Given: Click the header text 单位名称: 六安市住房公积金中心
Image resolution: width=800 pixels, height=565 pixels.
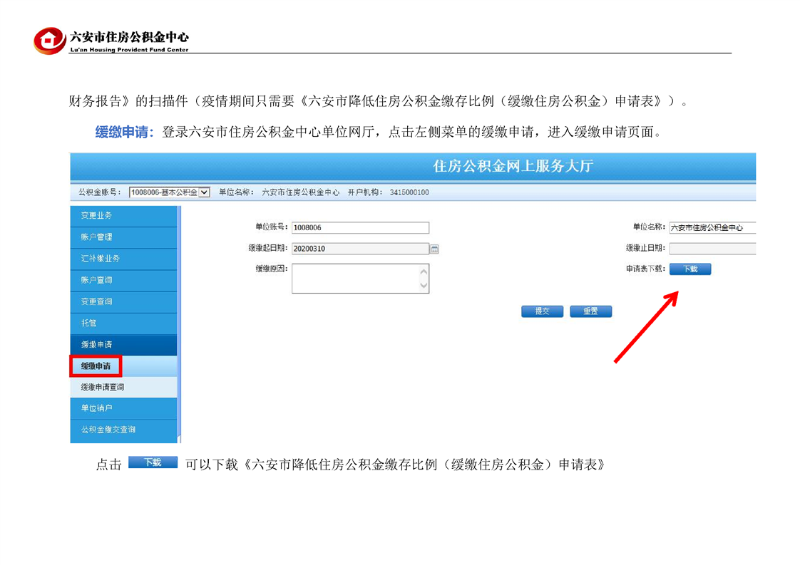Looking at the screenshot, I should click(279, 192).
